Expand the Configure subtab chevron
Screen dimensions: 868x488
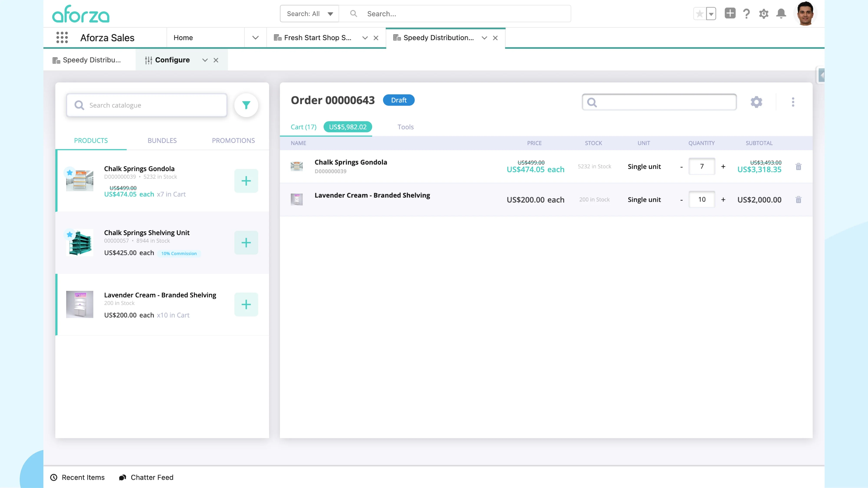(205, 60)
